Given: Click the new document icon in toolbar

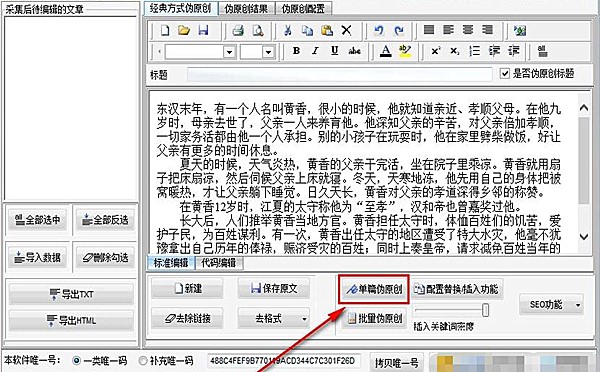Looking at the screenshot, I should tap(165, 30).
